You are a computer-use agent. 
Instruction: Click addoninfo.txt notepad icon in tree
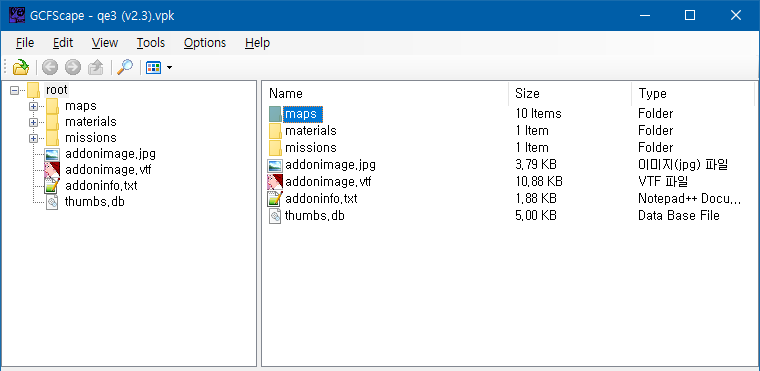[x=52, y=186]
